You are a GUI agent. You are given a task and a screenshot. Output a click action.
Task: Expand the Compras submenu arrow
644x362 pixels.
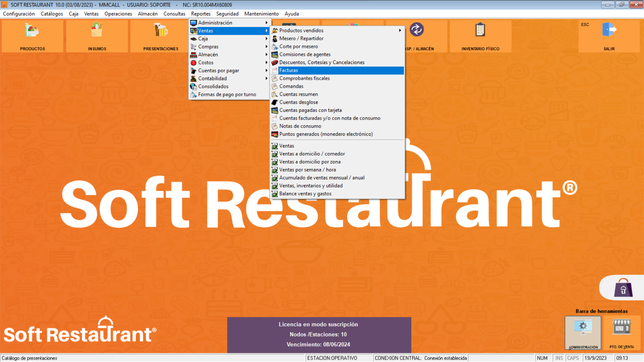pos(267,47)
